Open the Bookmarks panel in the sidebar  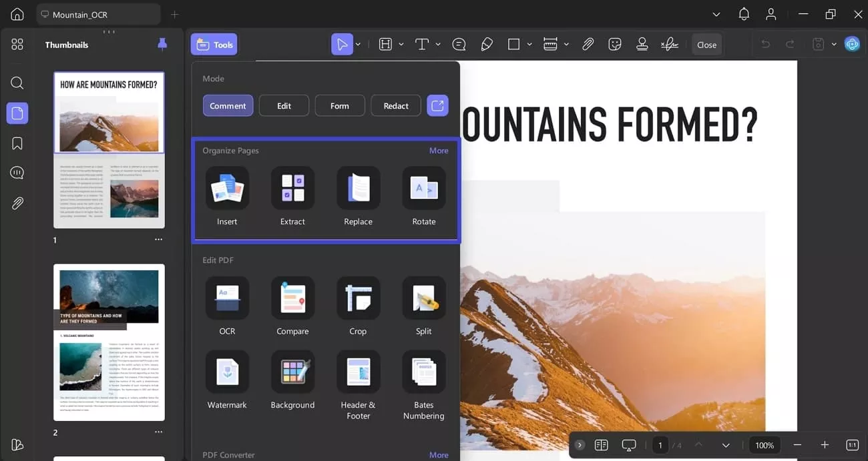coord(17,143)
